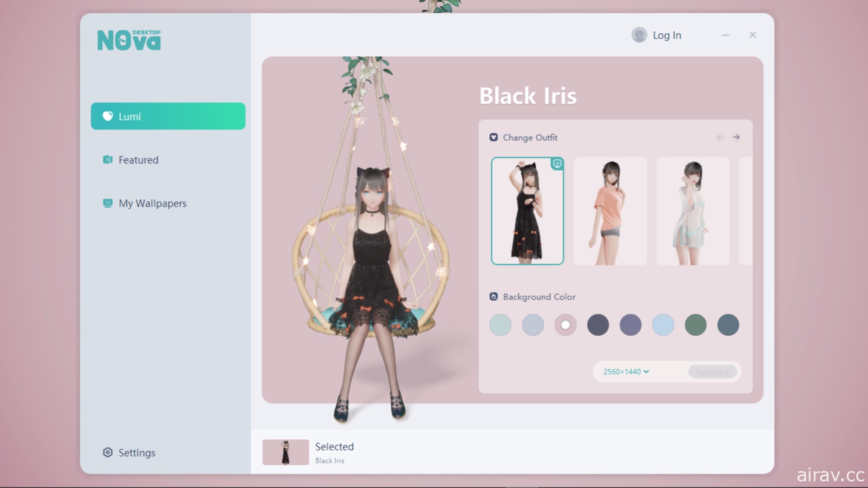Click the Log In account icon
Screen dimensions: 868x488
639,34
